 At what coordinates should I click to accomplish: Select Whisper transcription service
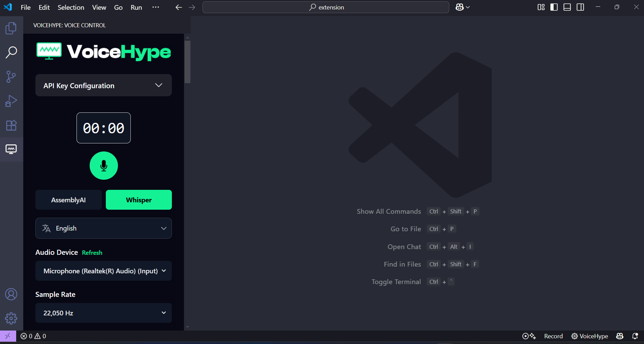(139, 200)
